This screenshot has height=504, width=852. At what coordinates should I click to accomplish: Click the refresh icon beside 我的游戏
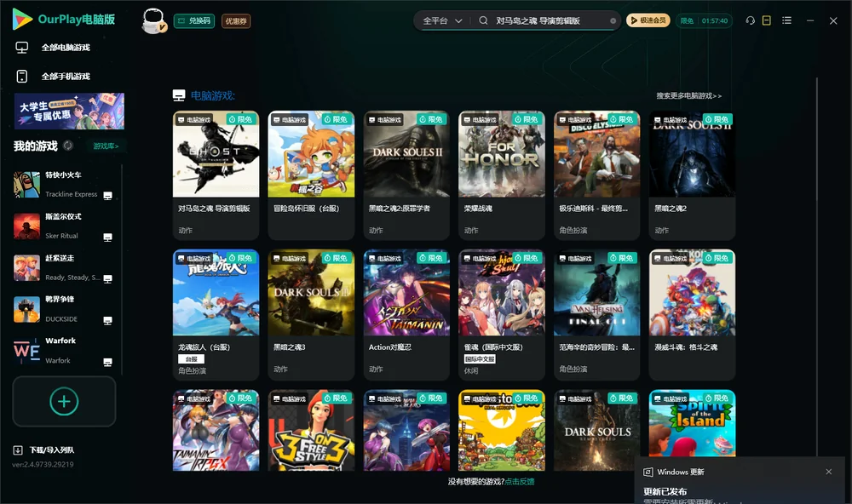(x=68, y=146)
